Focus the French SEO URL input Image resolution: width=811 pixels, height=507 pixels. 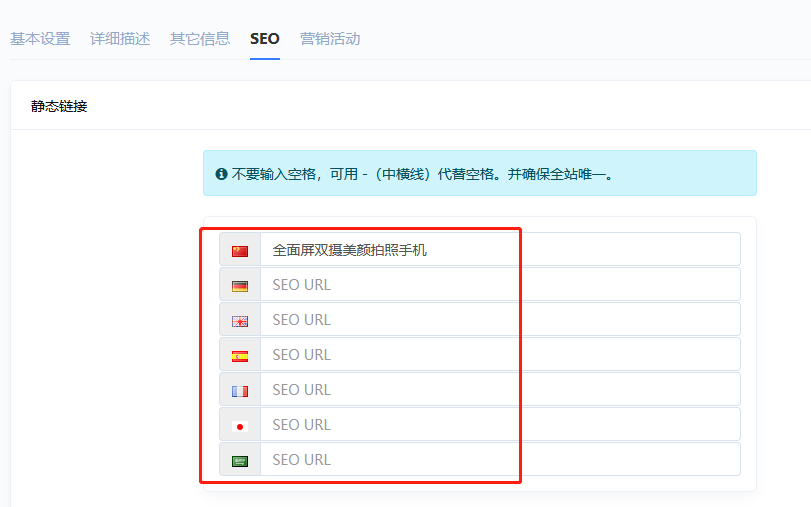click(x=500, y=389)
